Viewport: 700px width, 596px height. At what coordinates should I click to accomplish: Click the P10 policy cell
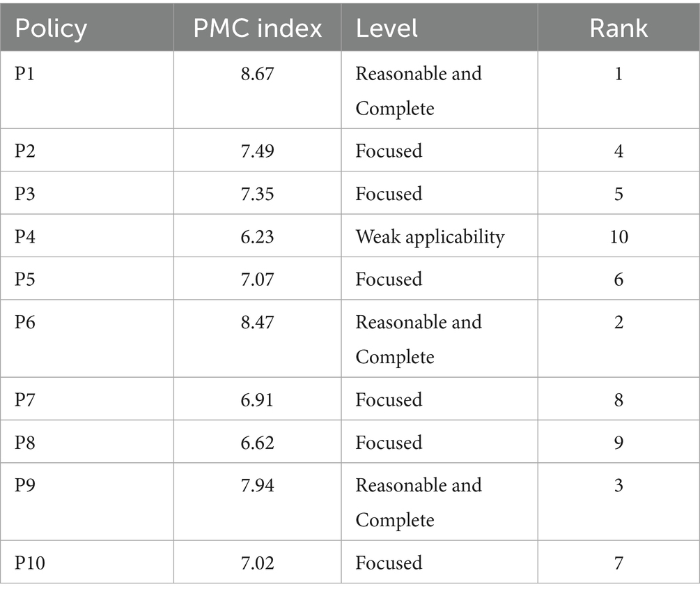click(x=30, y=563)
